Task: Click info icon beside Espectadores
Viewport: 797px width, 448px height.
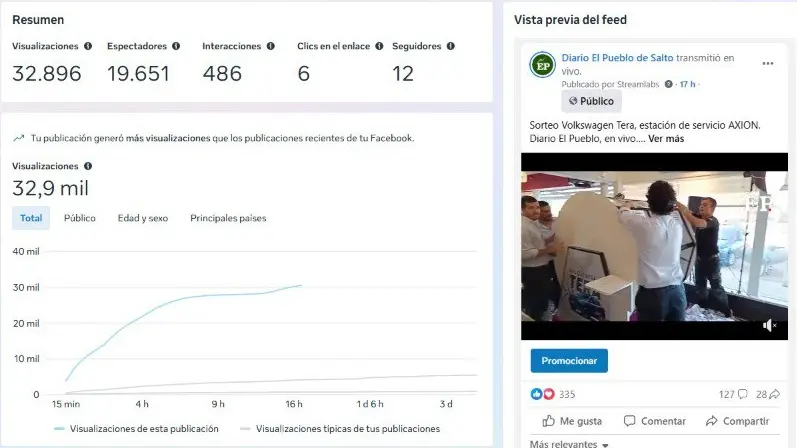Action: (x=176, y=46)
